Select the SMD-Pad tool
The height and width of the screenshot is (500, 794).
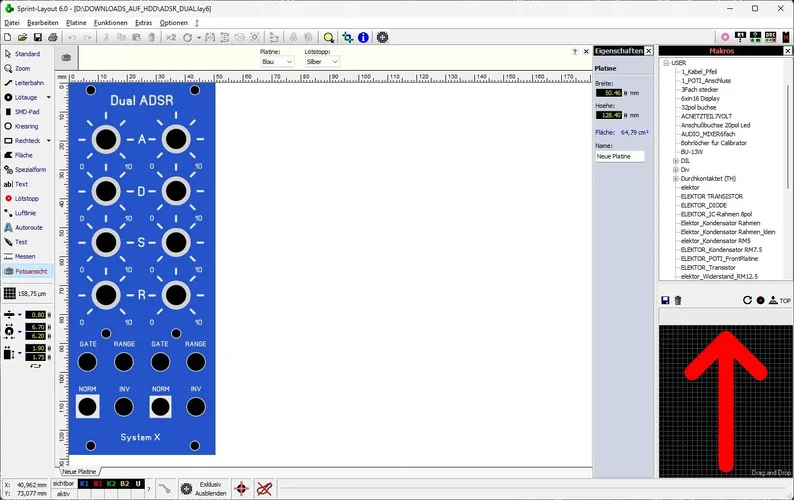coord(22,111)
